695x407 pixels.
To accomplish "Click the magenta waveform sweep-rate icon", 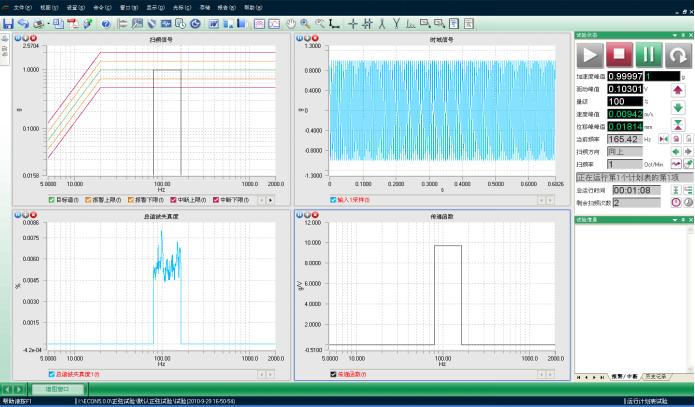I will click(675, 164).
